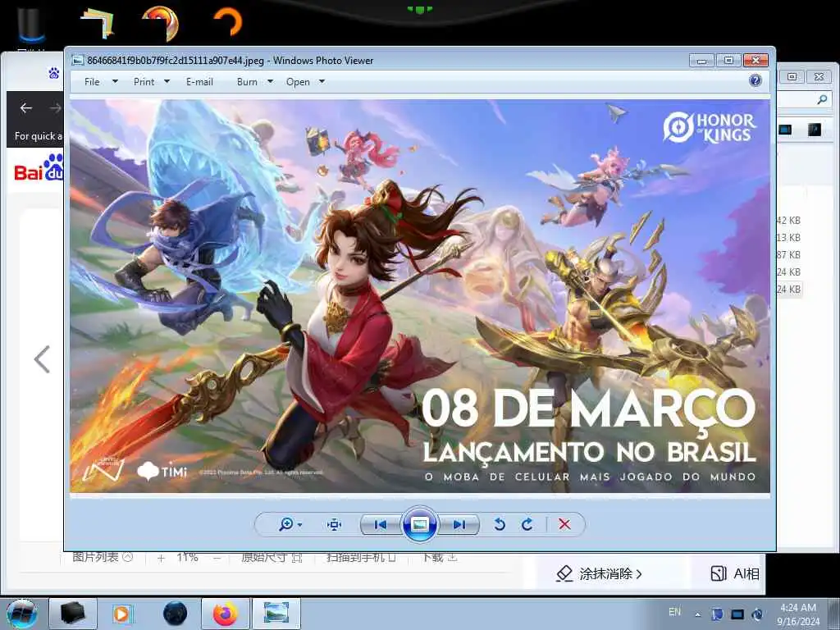Image resolution: width=840 pixels, height=630 pixels.
Task: Click the Photo Viewer taskbar icon
Action: 276,614
